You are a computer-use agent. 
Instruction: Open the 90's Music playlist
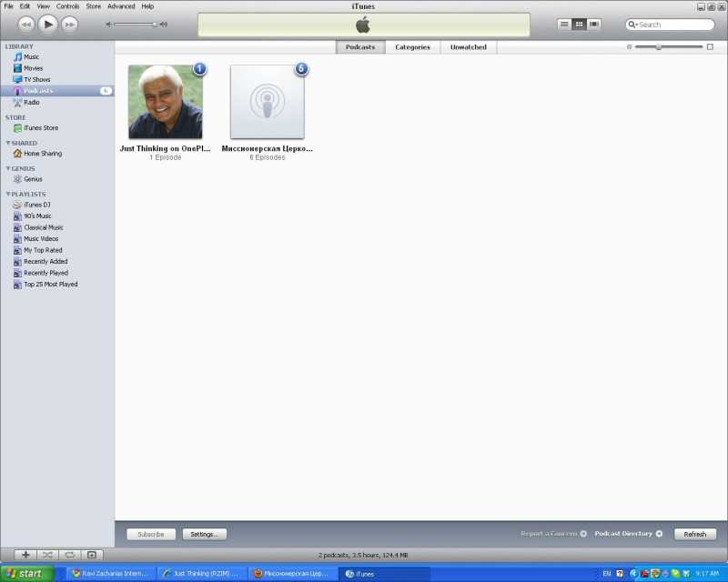pyautogui.click(x=37, y=216)
